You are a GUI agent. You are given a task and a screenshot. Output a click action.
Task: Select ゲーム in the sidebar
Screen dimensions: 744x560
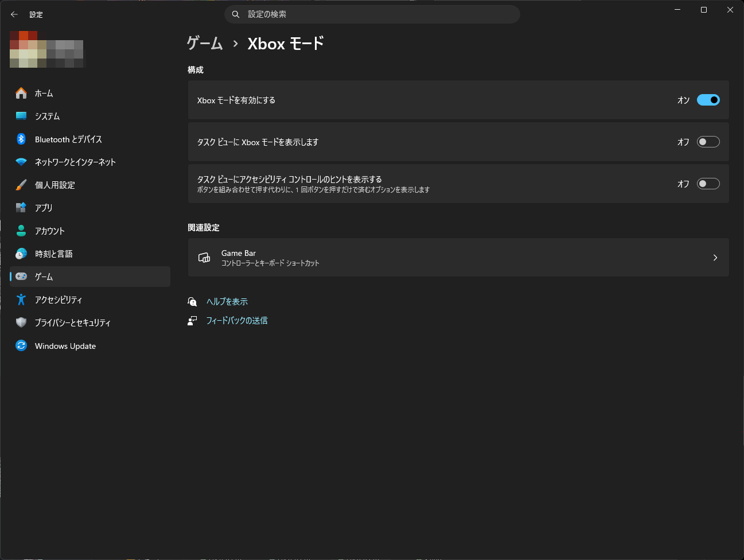(x=90, y=277)
